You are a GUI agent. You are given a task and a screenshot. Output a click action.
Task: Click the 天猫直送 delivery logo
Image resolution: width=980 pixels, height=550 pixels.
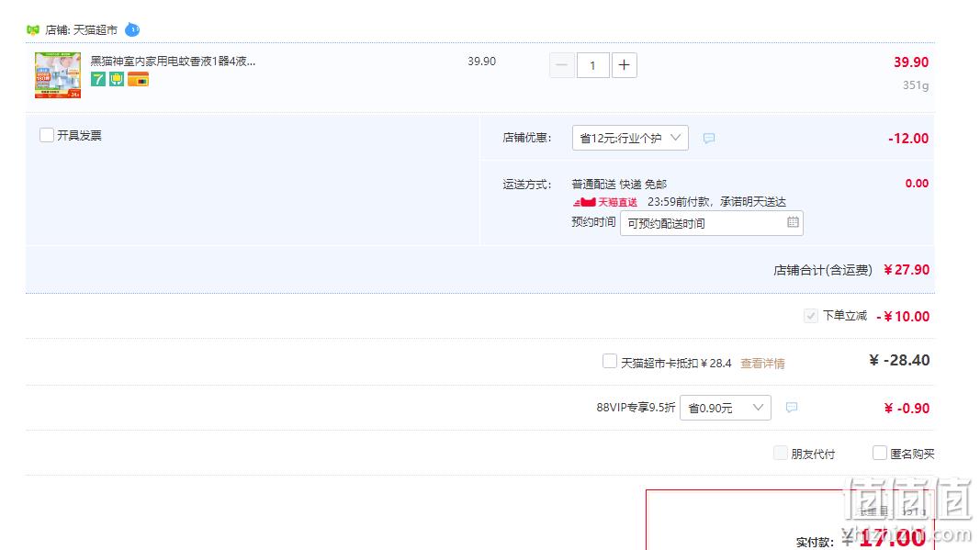coord(605,202)
